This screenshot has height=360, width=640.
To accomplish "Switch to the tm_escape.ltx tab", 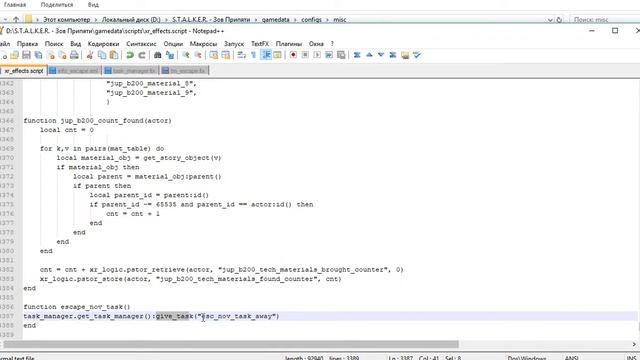I will 184,71.
